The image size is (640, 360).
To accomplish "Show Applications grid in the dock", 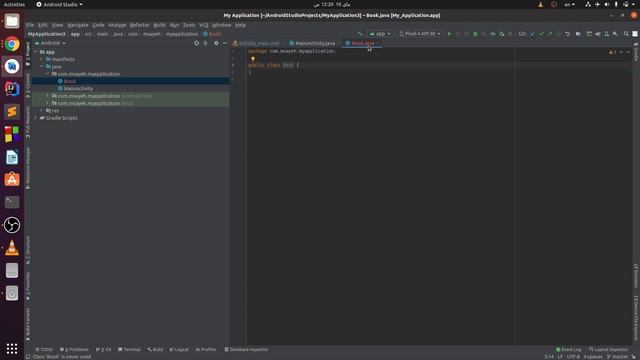I will [12, 348].
